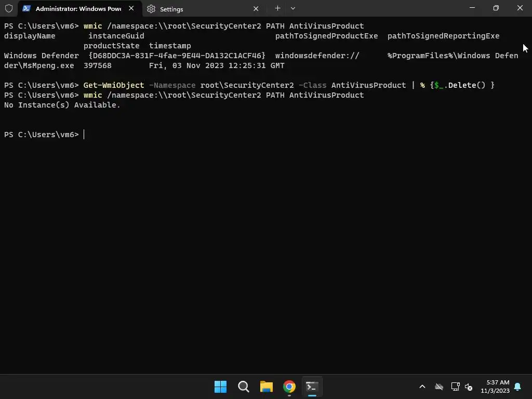The image size is (532, 399).
Task: Click the OneDrive cloud tray icon
Action: click(x=439, y=387)
